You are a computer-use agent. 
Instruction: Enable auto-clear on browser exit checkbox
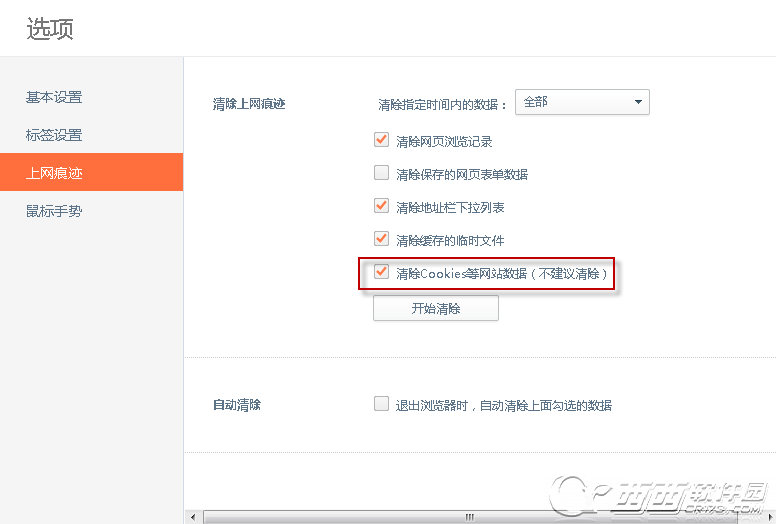coord(381,404)
